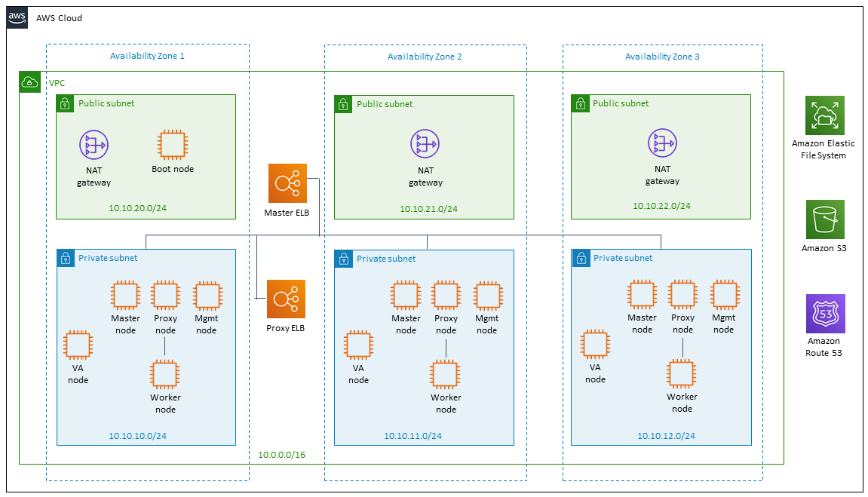The image size is (868, 497).
Task: Select Master node icon in 10.10.11.0/24 subnet
Action: click(x=406, y=295)
